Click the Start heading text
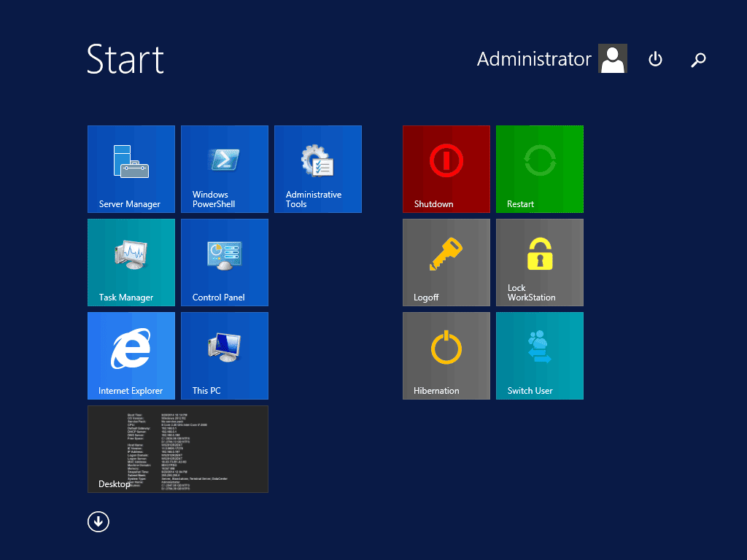This screenshot has width=747, height=560. pos(125,61)
